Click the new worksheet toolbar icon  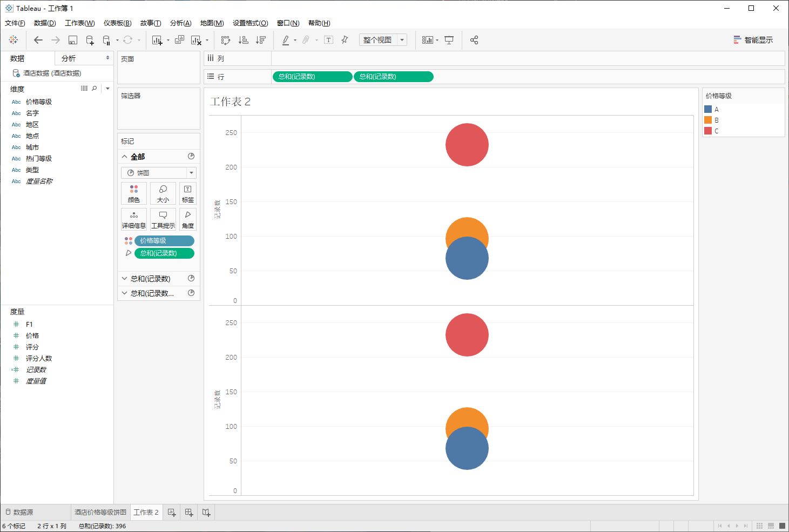tap(157, 40)
